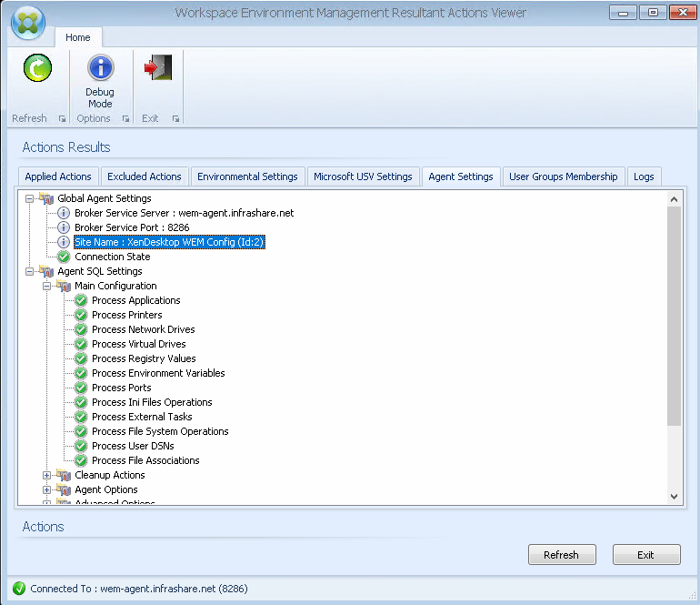Open the Logs tab
700x605 pixels.
(x=644, y=176)
